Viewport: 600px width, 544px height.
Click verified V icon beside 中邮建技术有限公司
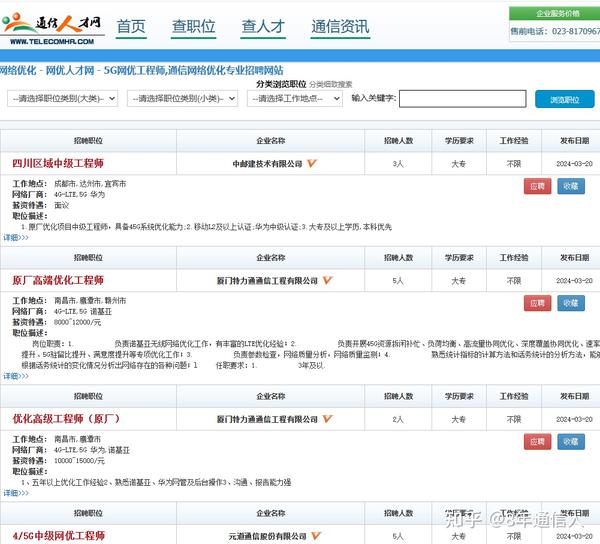[x=312, y=163]
